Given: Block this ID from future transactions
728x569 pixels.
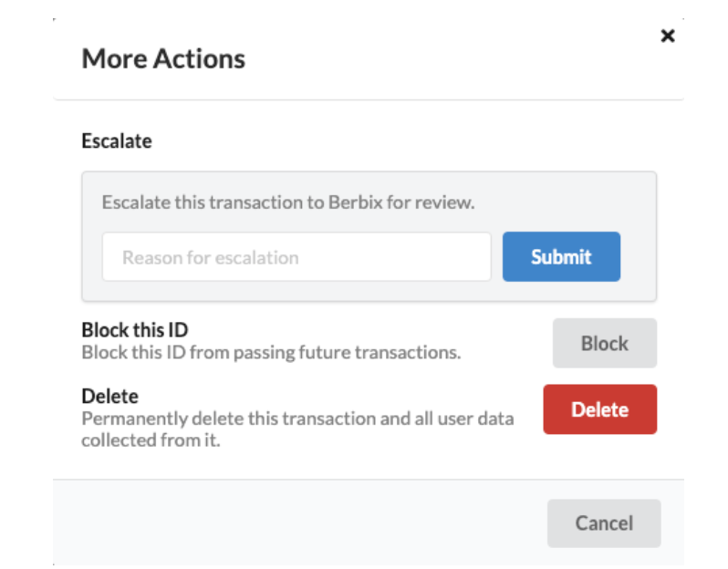Looking at the screenshot, I should click(605, 343).
